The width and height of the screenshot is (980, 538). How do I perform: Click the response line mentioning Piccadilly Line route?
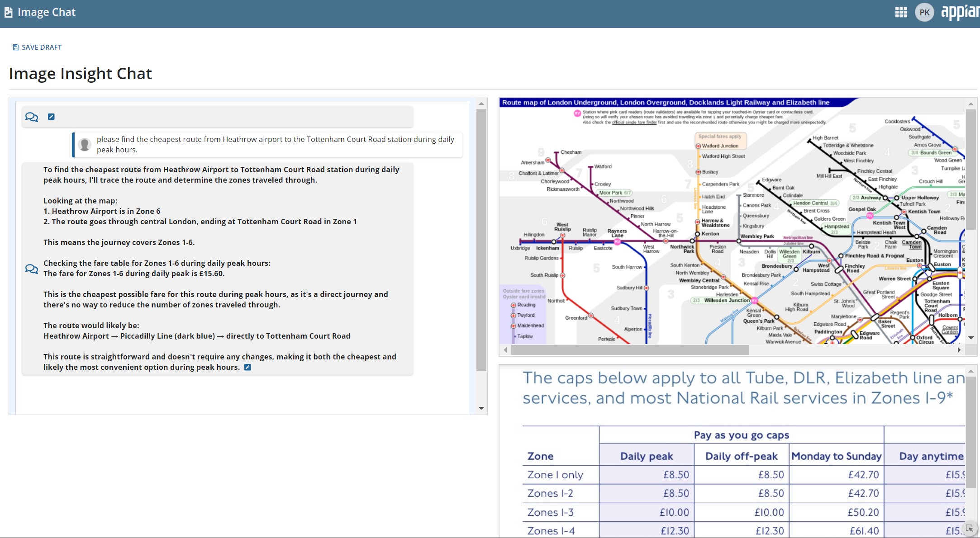coord(197,336)
